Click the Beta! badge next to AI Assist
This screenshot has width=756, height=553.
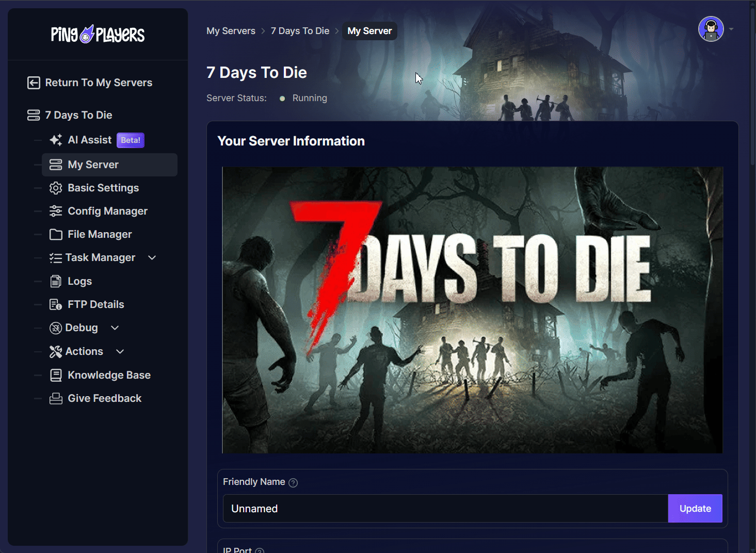tap(131, 140)
